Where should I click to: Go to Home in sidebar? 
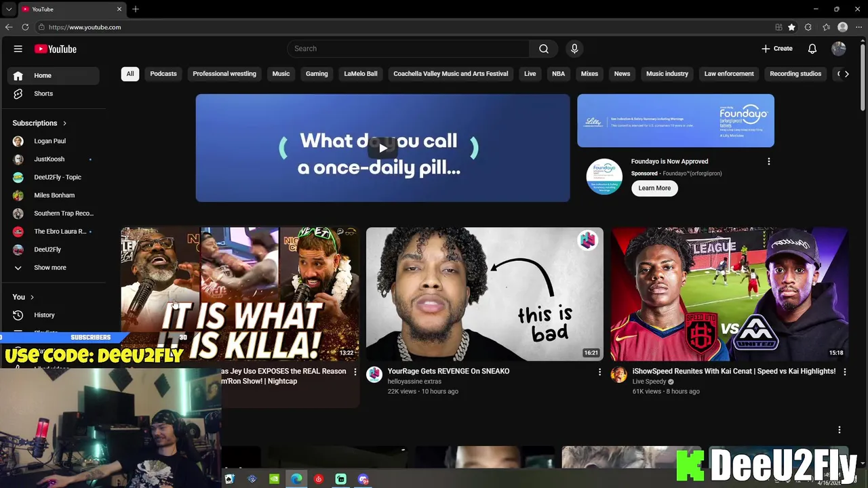54,76
